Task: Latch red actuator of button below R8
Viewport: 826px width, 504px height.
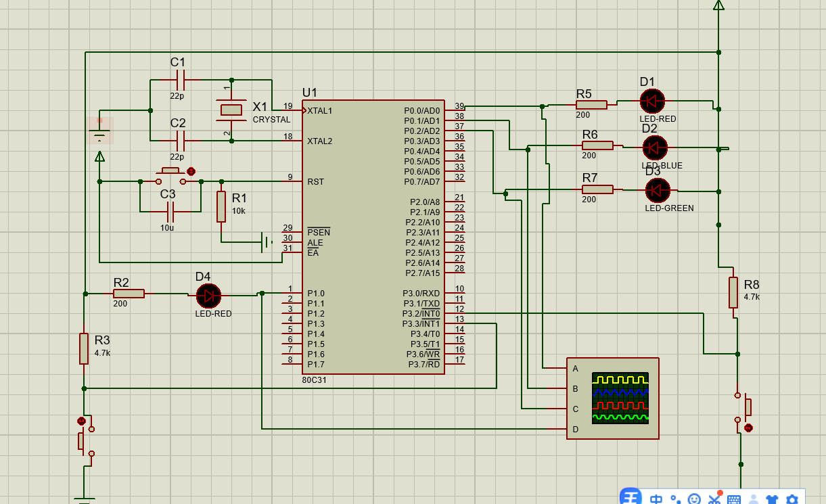Action: tap(748, 428)
